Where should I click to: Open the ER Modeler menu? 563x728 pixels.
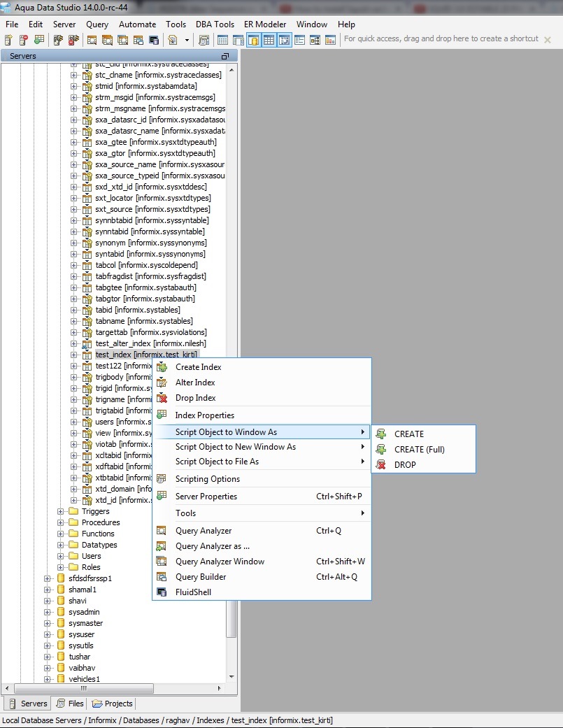pos(265,24)
